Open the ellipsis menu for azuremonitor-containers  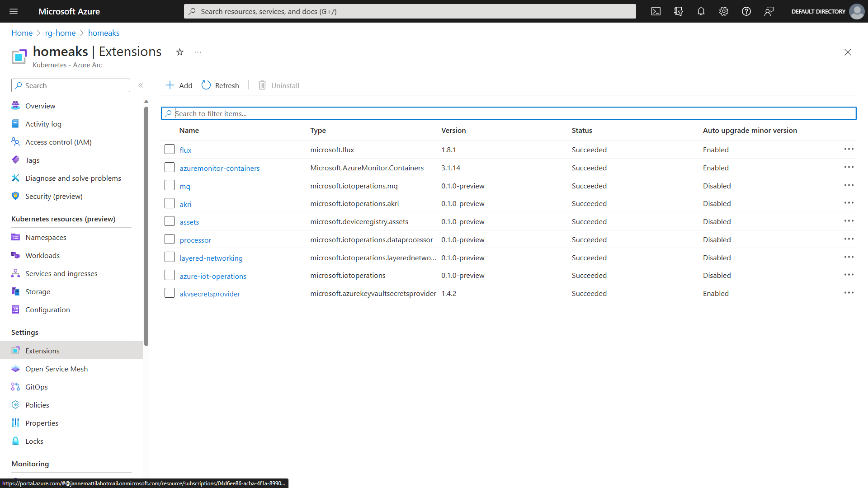(x=849, y=167)
